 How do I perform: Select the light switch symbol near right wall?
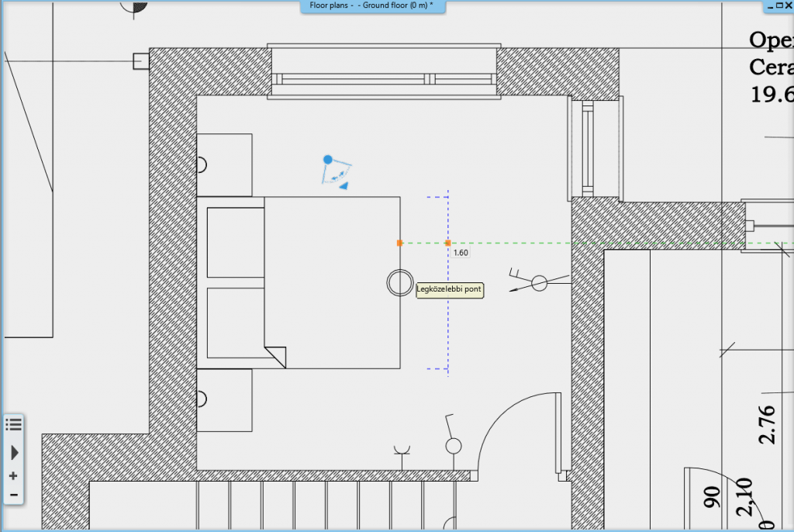538,283
